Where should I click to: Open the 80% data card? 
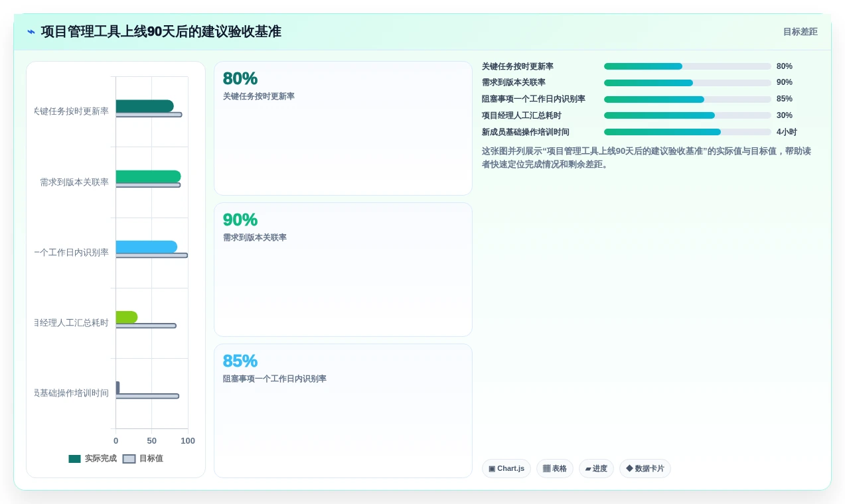[343, 129]
